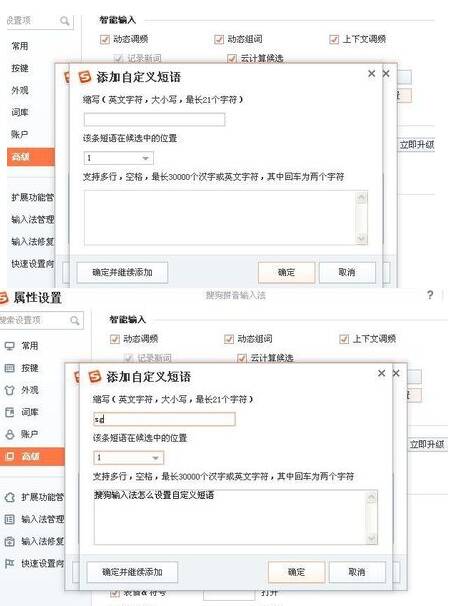The height and width of the screenshot is (606, 452).
Task: Click 取消 in the empty dialog
Action: pyautogui.click(x=347, y=272)
